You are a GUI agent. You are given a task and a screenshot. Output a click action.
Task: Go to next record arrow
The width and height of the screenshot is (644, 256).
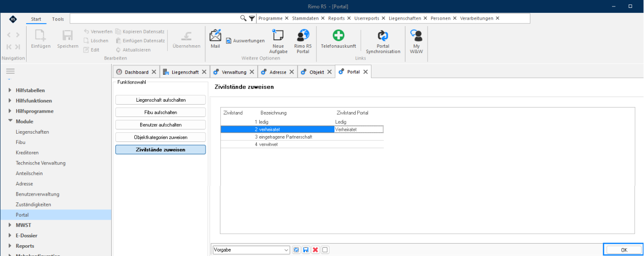pos(18,35)
